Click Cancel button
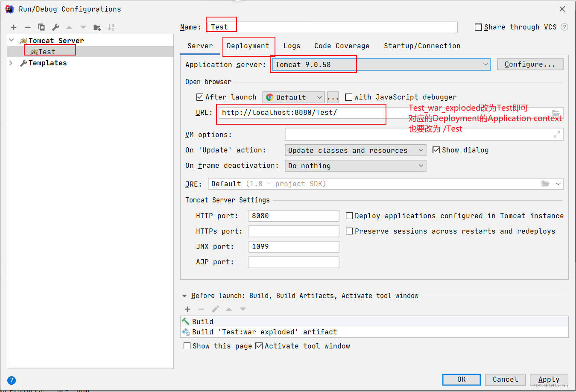 tap(505, 379)
